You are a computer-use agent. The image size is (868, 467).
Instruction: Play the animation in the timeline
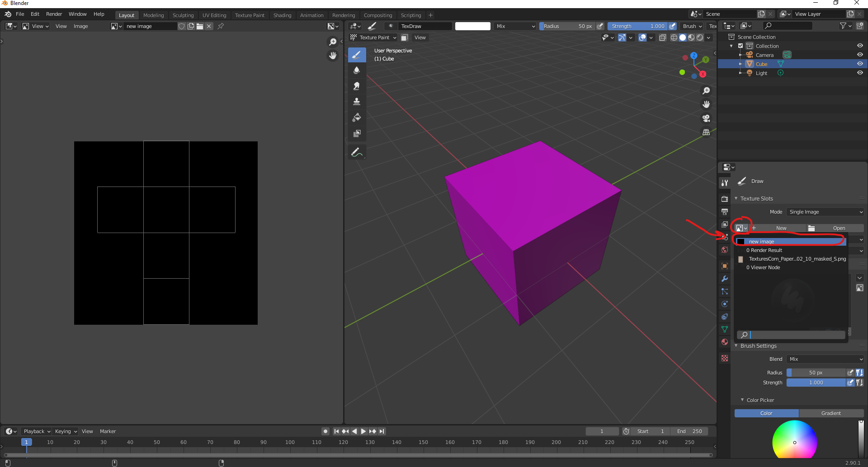[363, 431]
